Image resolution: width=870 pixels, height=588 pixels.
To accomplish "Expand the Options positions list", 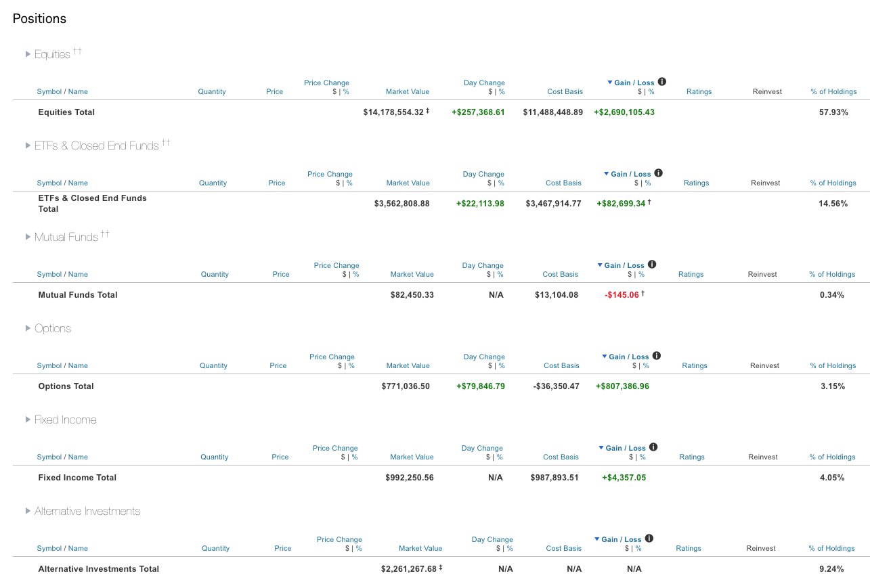I will point(28,328).
